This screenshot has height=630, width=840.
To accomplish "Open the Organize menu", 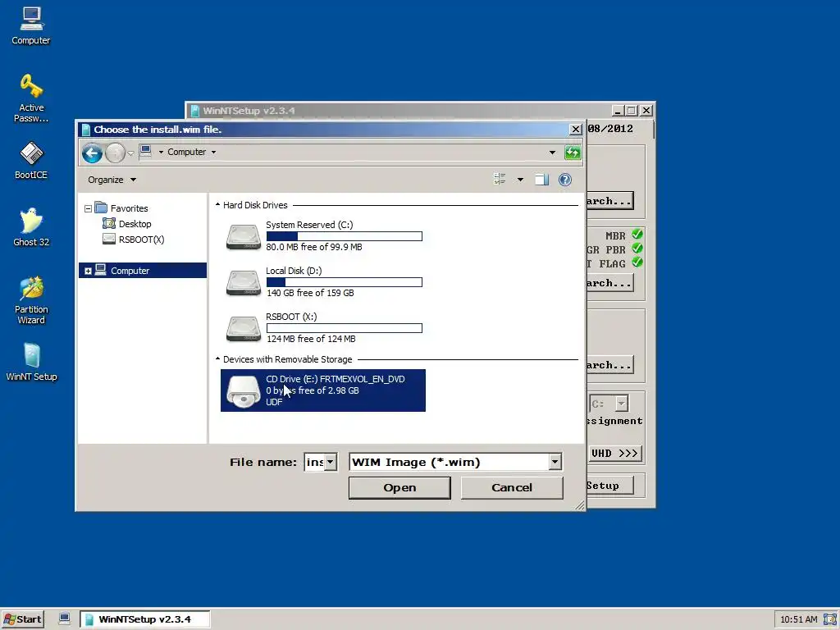I will 112,180.
